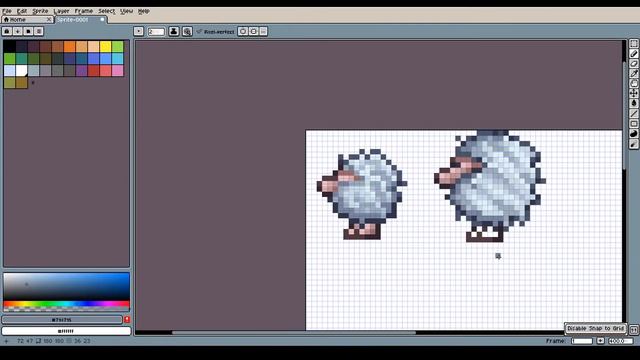Click the Snap to Grid toggle icon
Screen dimensions: 640x360
click(633, 329)
